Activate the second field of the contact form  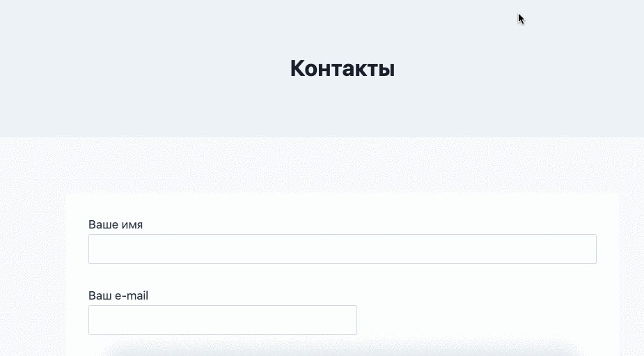[x=222, y=320]
